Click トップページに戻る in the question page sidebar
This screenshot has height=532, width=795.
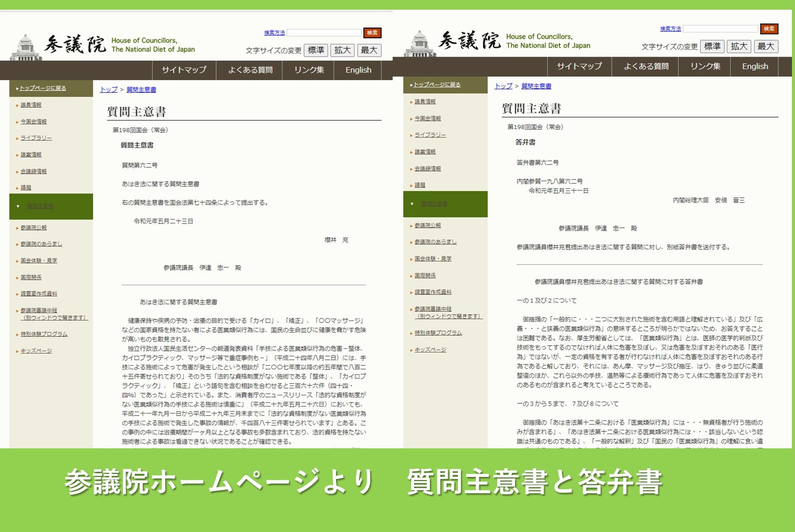pos(43,88)
